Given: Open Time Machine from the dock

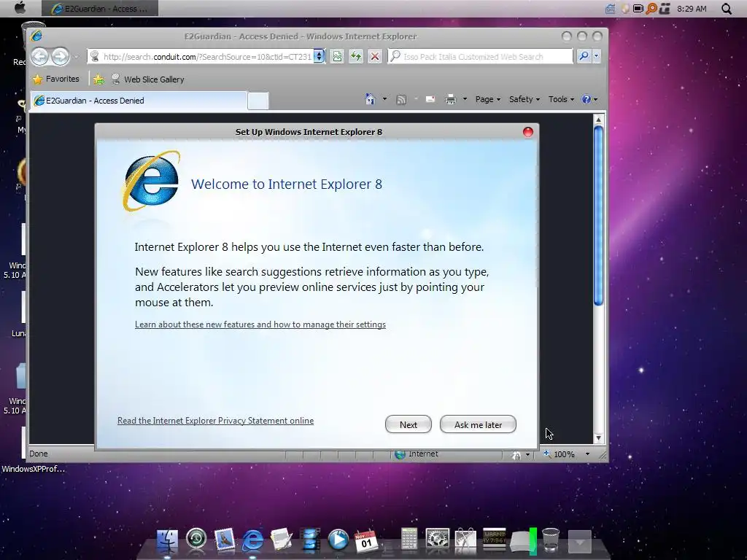Looking at the screenshot, I should point(196,539).
